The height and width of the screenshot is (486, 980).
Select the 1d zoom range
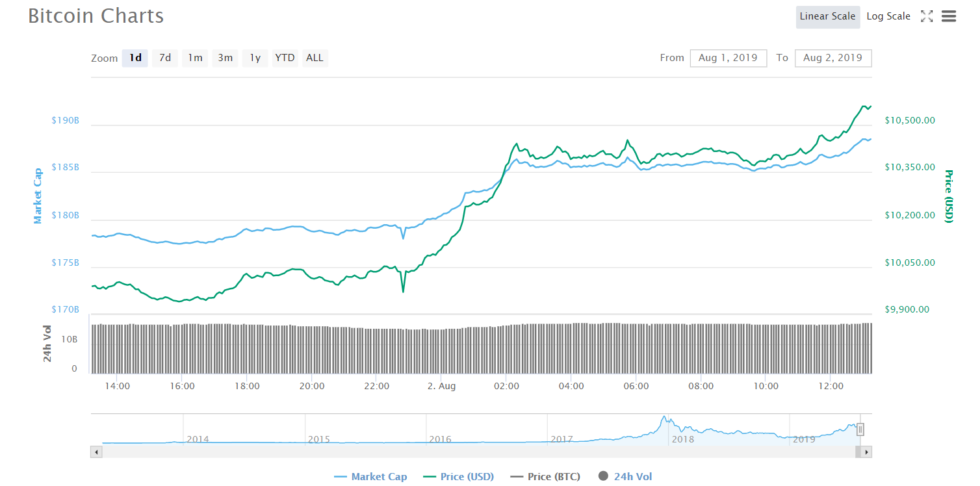coord(135,58)
